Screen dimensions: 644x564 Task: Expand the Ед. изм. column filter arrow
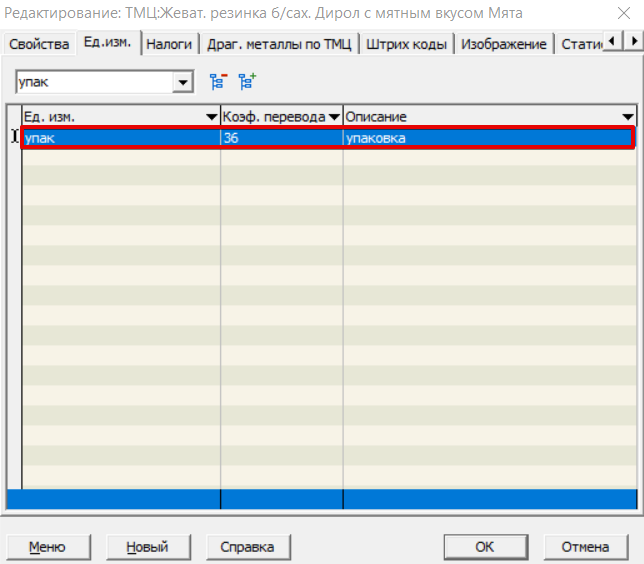point(211,117)
